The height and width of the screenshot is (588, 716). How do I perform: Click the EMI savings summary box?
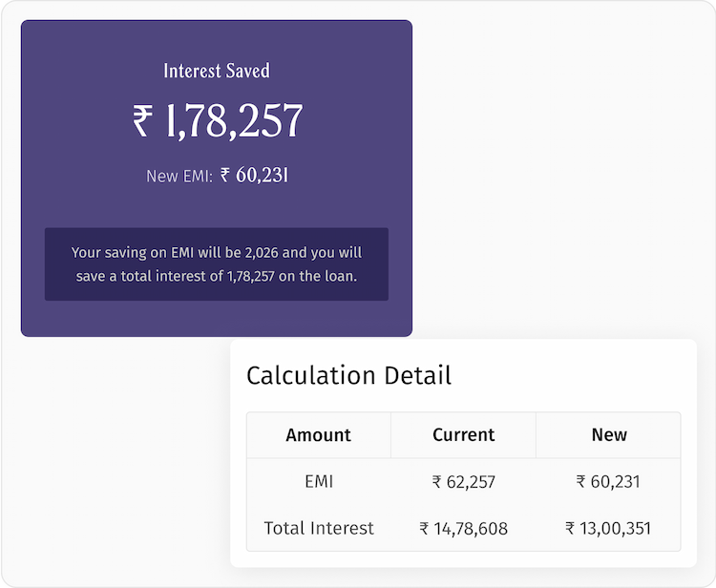tap(217, 263)
